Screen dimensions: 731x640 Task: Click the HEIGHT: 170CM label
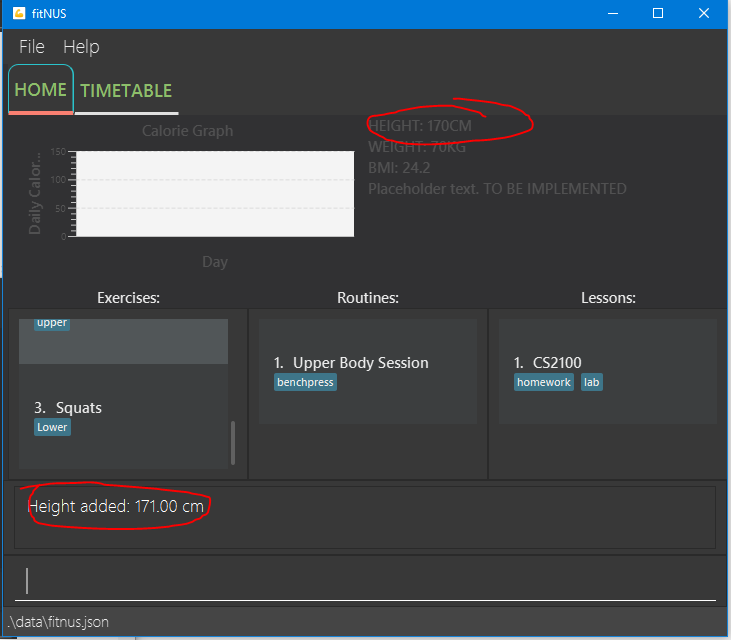(420, 126)
